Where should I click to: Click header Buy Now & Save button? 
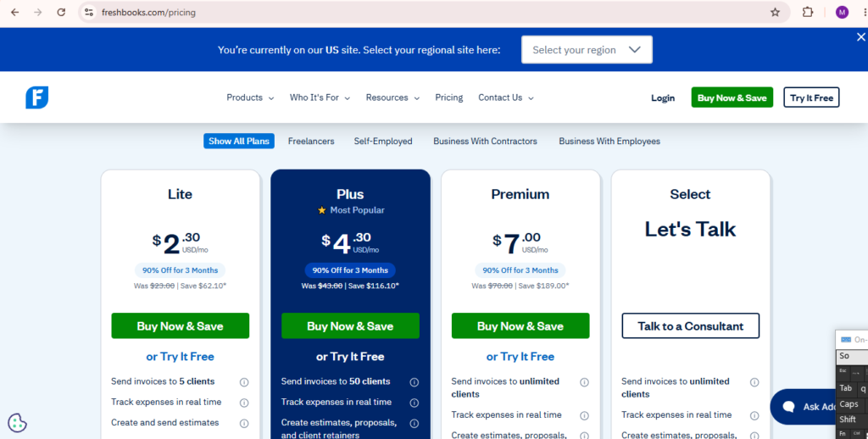[732, 97]
